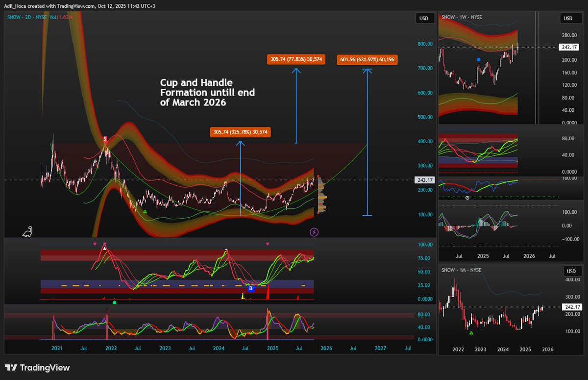588x380 pixels.
Task: Open the USD currency selector on 2D chart
Action: 424,18
